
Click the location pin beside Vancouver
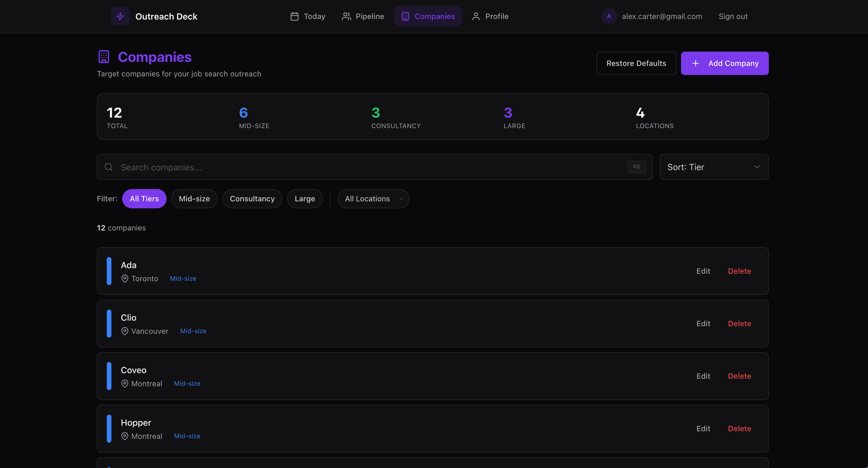coord(125,331)
